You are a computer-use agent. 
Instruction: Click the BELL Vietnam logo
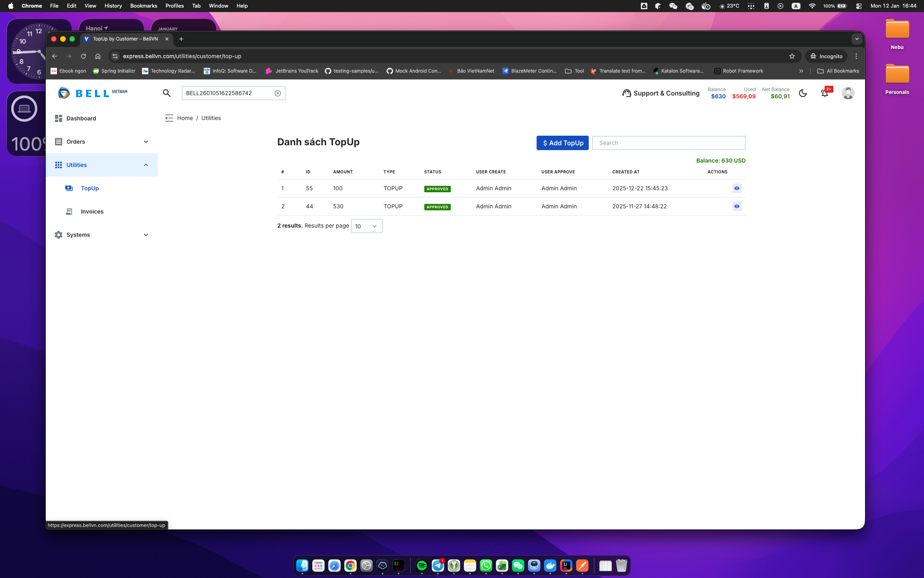(x=93, y=93)
